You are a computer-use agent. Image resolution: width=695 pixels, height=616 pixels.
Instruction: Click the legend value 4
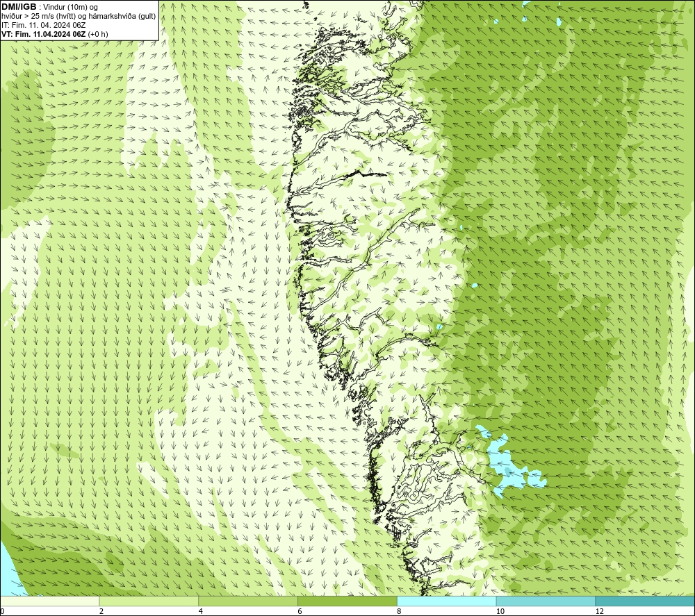point(201,612)
